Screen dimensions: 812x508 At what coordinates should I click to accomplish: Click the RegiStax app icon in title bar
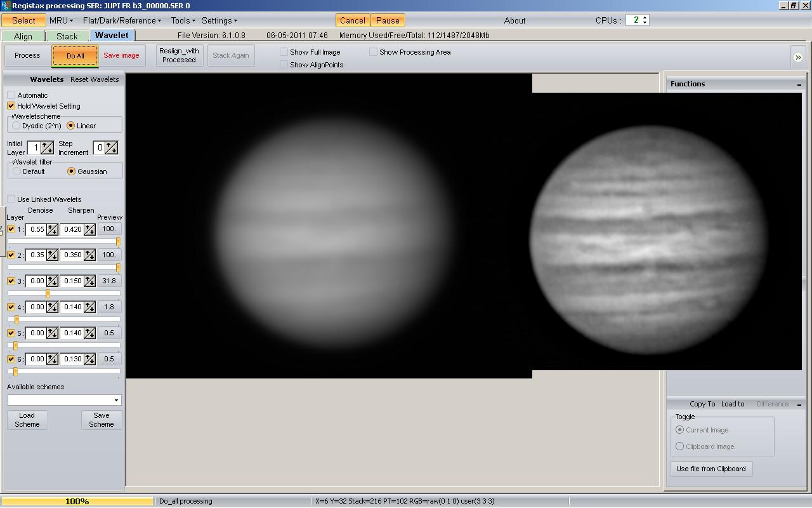6,6
